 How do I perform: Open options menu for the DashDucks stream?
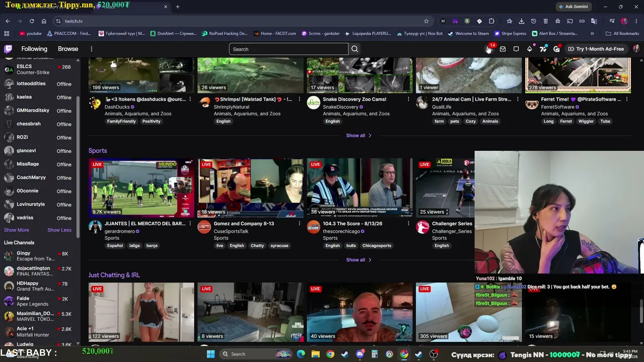pos(190,99)
